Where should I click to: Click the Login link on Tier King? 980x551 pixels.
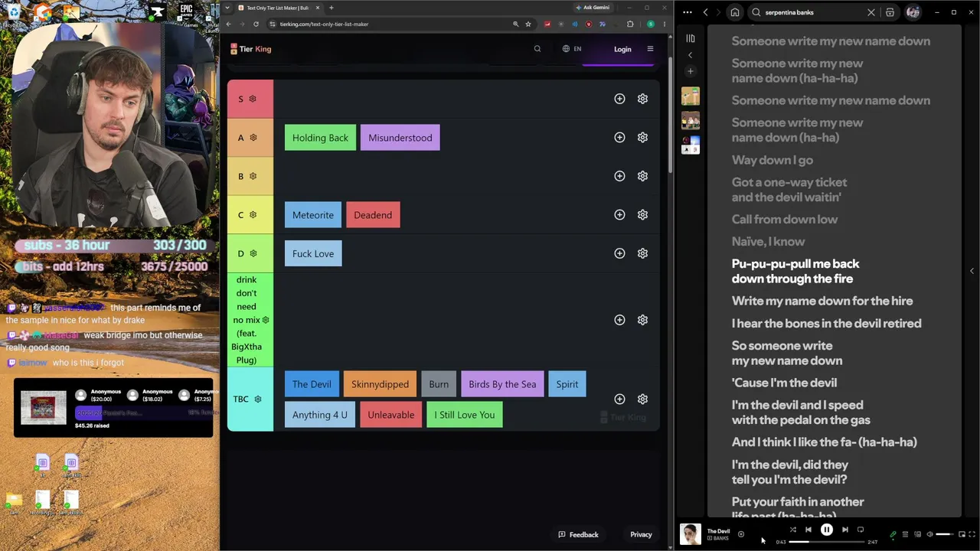[x=622, y=49]
